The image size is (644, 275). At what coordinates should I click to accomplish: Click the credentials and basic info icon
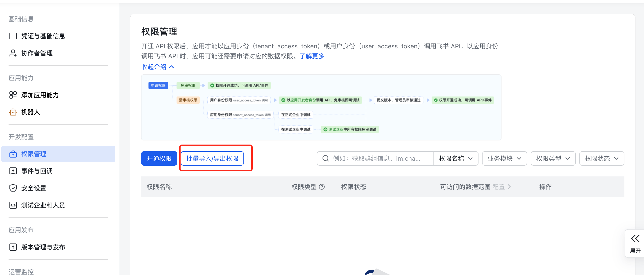click(x=13, y=36)
